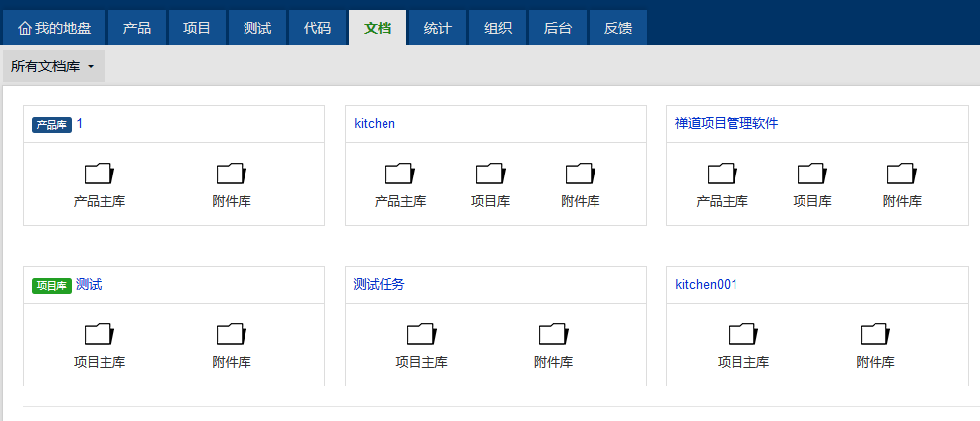The width and height of the screenshot is (980, 421).
Task: Open 附件库 folder under kitchen001
Action: point(875,345)
